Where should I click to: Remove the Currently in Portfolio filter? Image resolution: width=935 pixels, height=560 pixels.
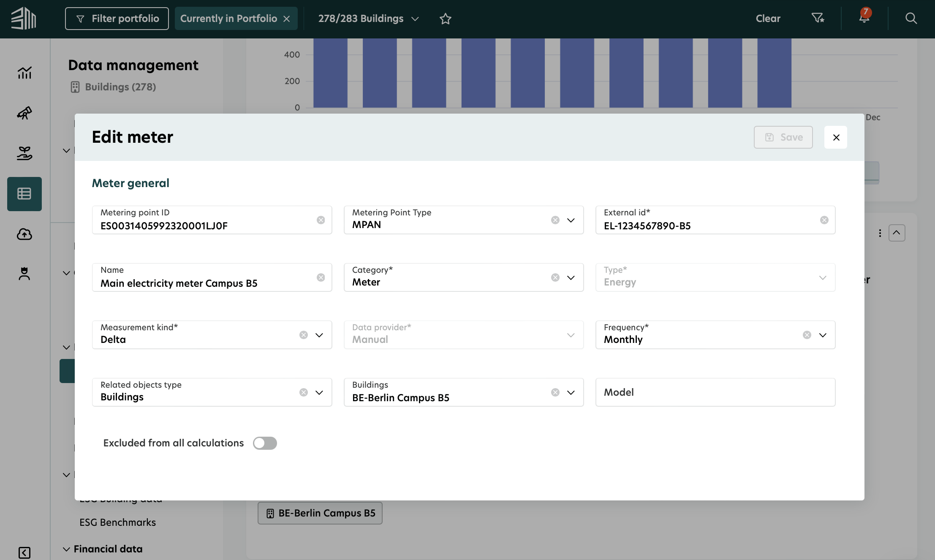(287, 19)
